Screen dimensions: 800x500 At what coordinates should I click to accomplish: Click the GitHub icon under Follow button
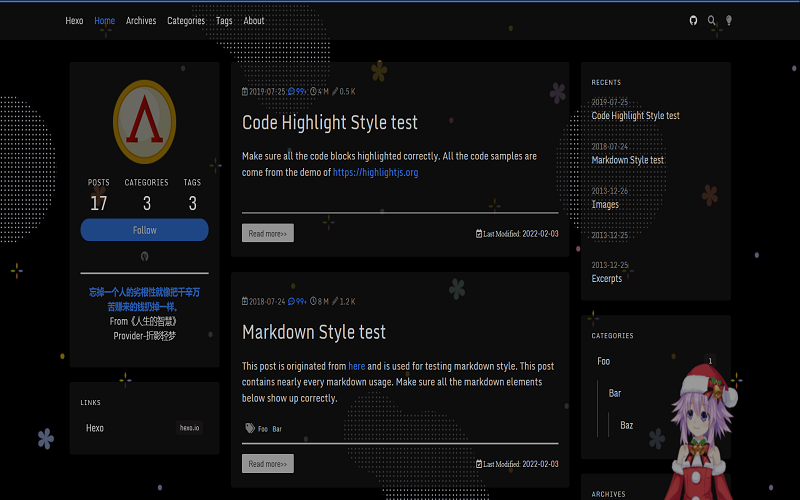(x=144, y=256)
